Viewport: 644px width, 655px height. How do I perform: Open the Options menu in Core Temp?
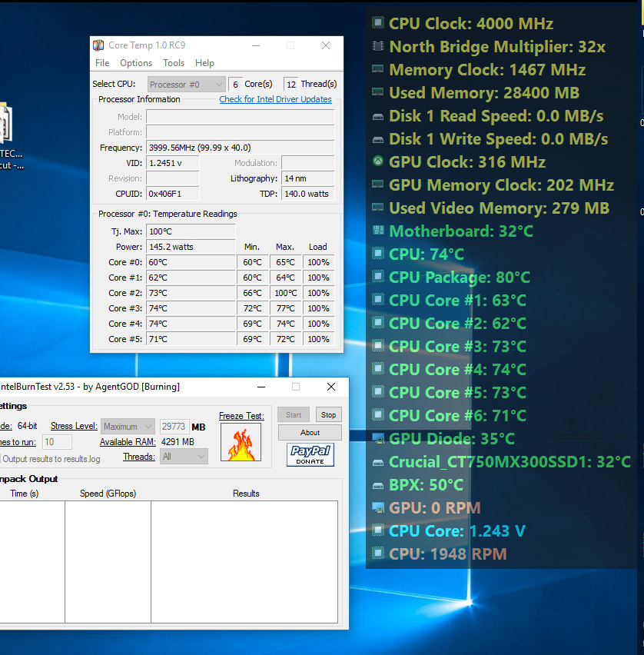click(136, 63)
